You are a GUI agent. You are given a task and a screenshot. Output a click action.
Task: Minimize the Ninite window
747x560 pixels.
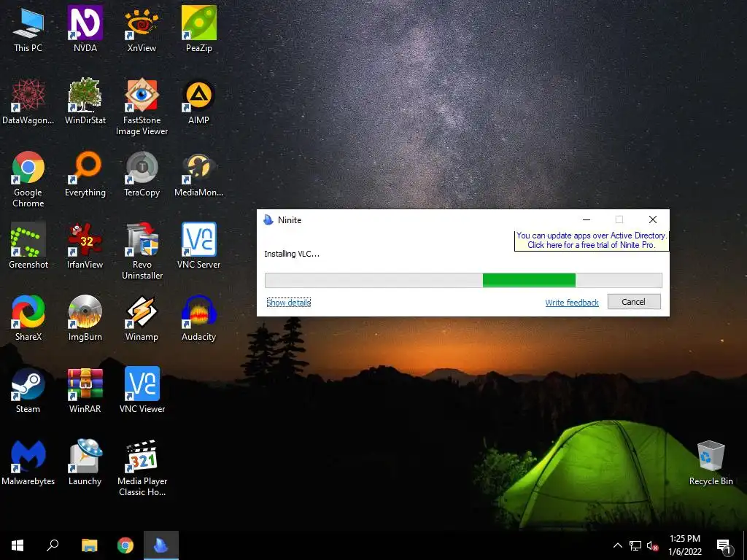pos(587,219)
